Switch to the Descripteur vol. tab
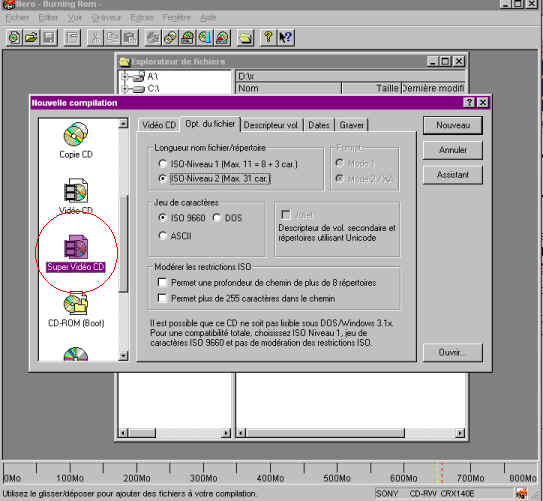Image resolution: width=543 pixels, height=501 pixels. pyautogui.click(x=271, y=125)
